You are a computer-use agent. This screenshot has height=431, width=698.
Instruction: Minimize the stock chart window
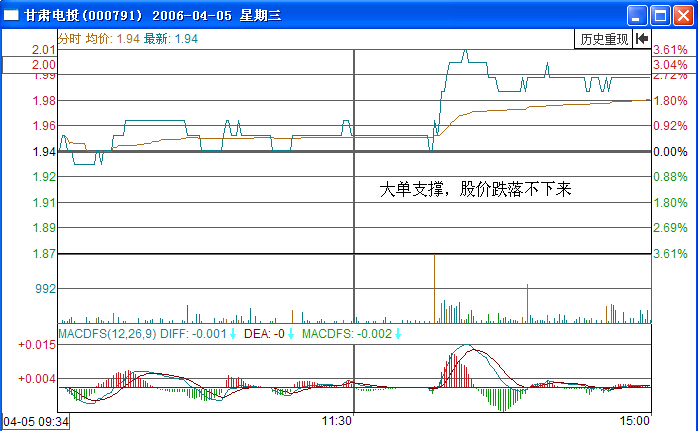coord(637,16)
